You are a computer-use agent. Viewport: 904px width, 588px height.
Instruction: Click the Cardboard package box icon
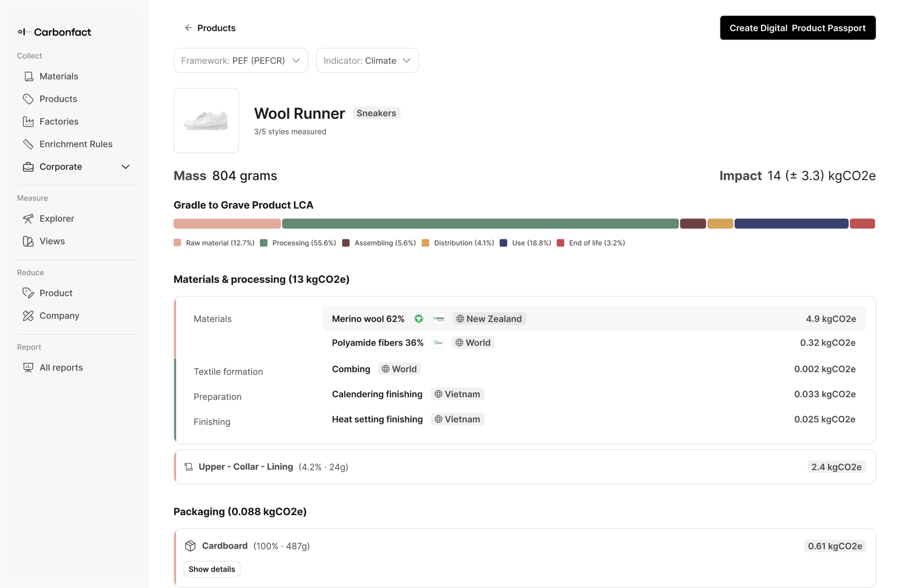[x=190, y=546]
